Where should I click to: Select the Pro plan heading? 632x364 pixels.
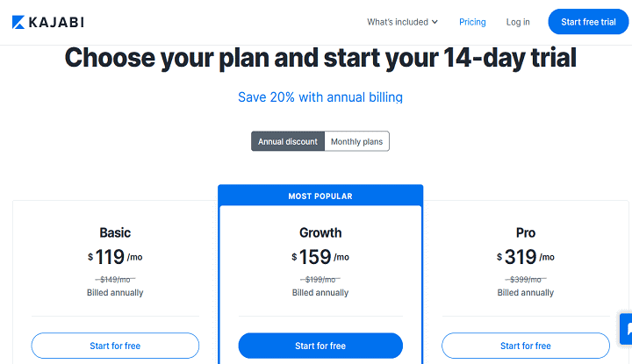tap(526, 232)
